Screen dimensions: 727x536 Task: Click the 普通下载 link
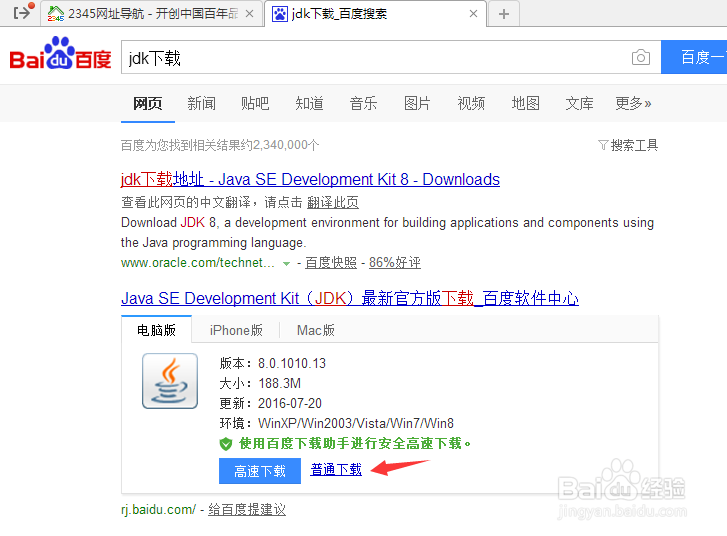[x=336, y=470]
